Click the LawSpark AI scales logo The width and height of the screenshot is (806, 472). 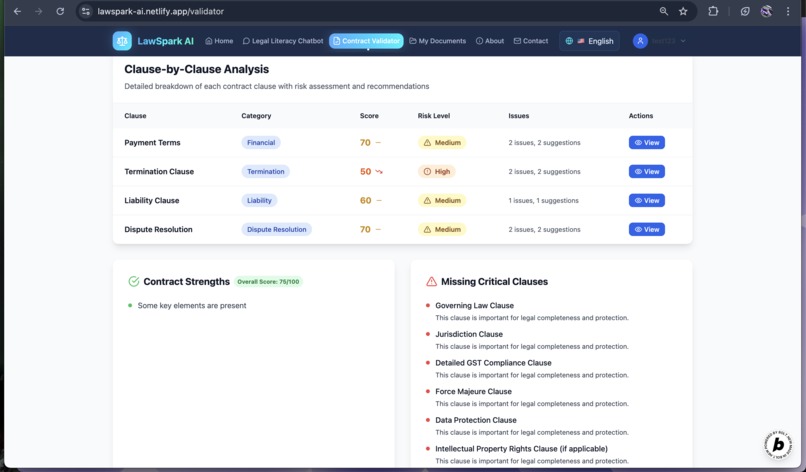[122, 41]
